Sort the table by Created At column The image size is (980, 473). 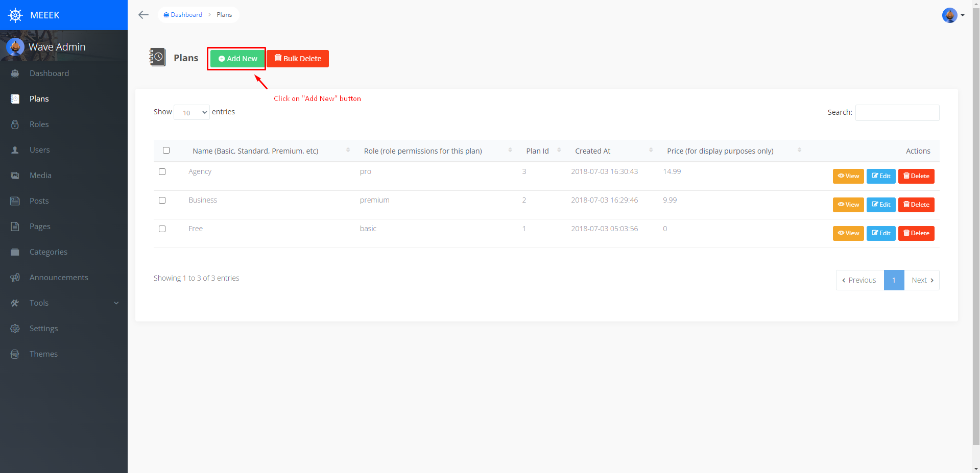(x=592, y=151)
